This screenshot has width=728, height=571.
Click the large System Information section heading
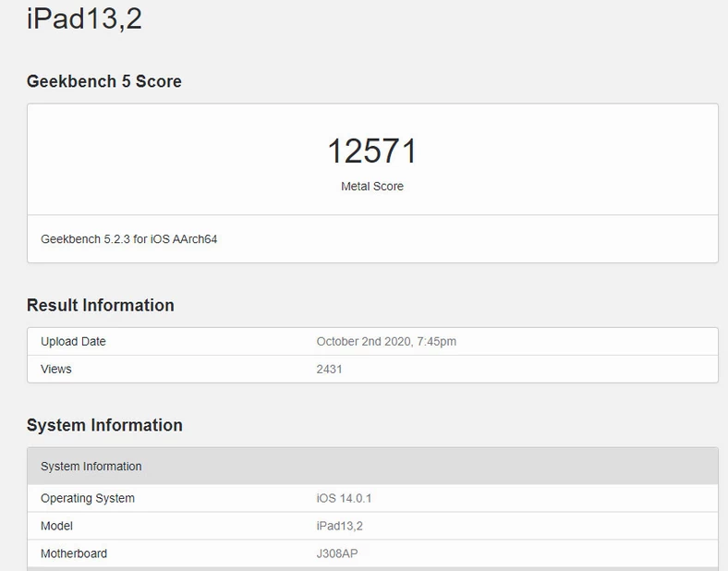104,425
